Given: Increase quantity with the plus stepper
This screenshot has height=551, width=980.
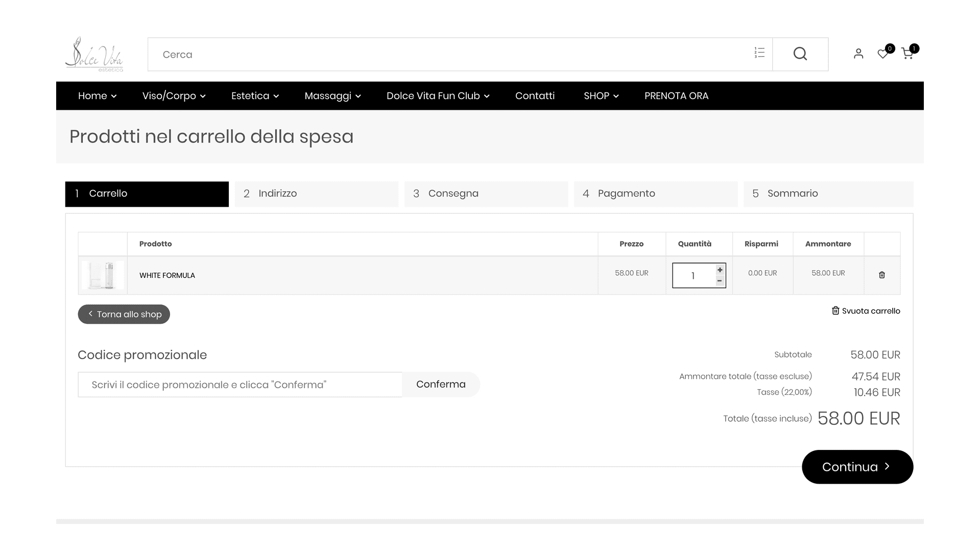Looking at the screenshot, I should tap(720, 270).
